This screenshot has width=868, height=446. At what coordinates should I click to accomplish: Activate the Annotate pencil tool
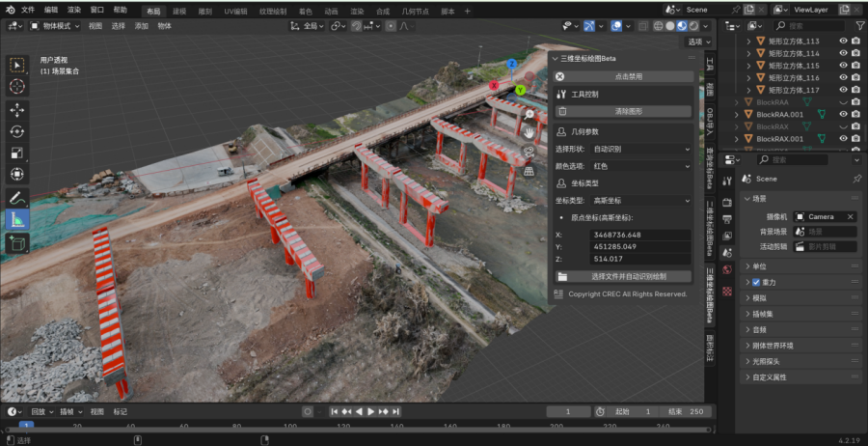pyautogui.click(x=17, y=198)
